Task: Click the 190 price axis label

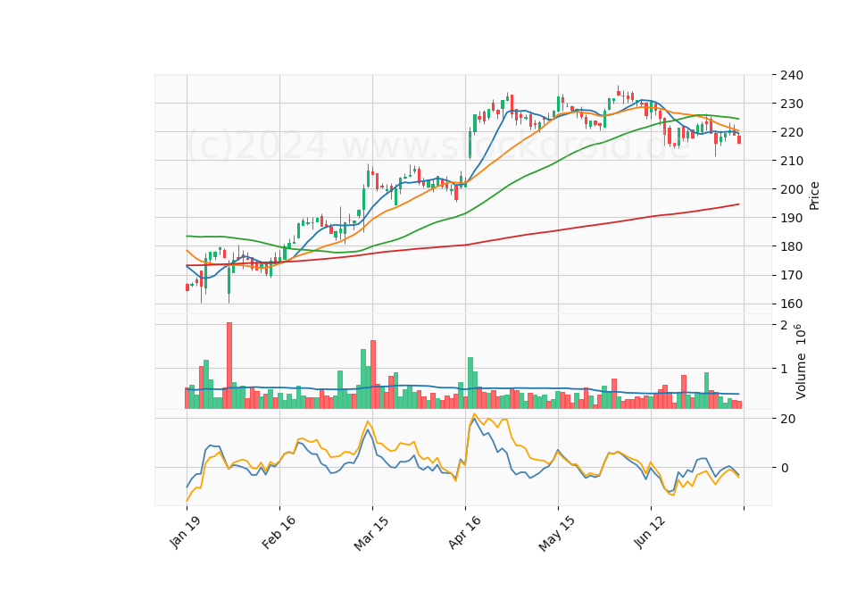Action: [x=792, y=218]
